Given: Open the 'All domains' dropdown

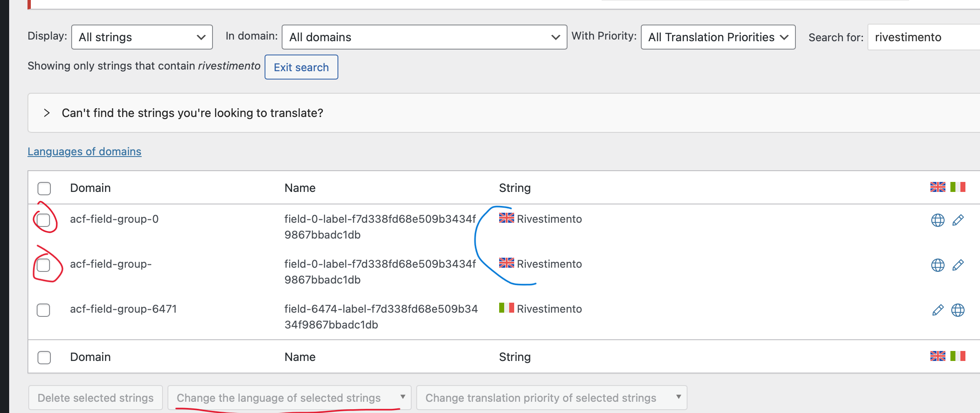Looking at the screenshot, I should click(424, 37).
